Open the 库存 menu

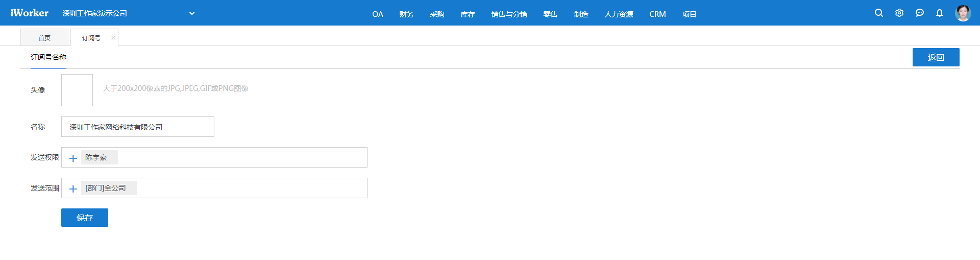[x=468, y=14]
